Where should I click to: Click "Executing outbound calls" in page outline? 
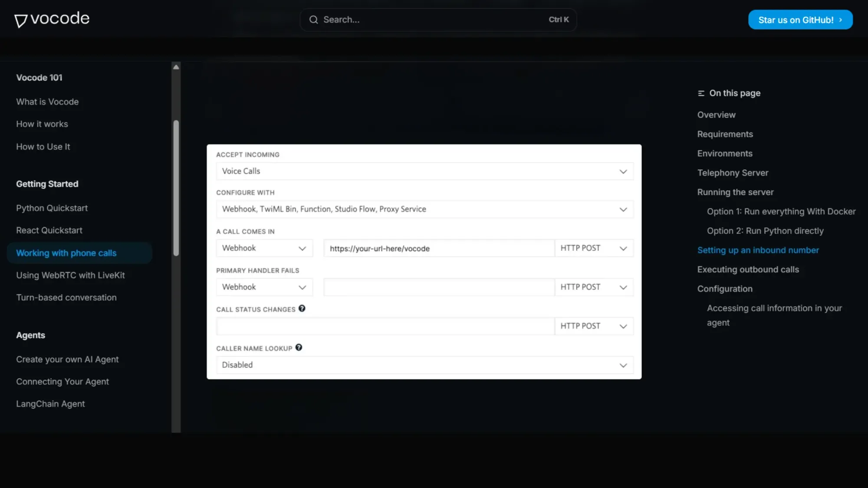748,269
